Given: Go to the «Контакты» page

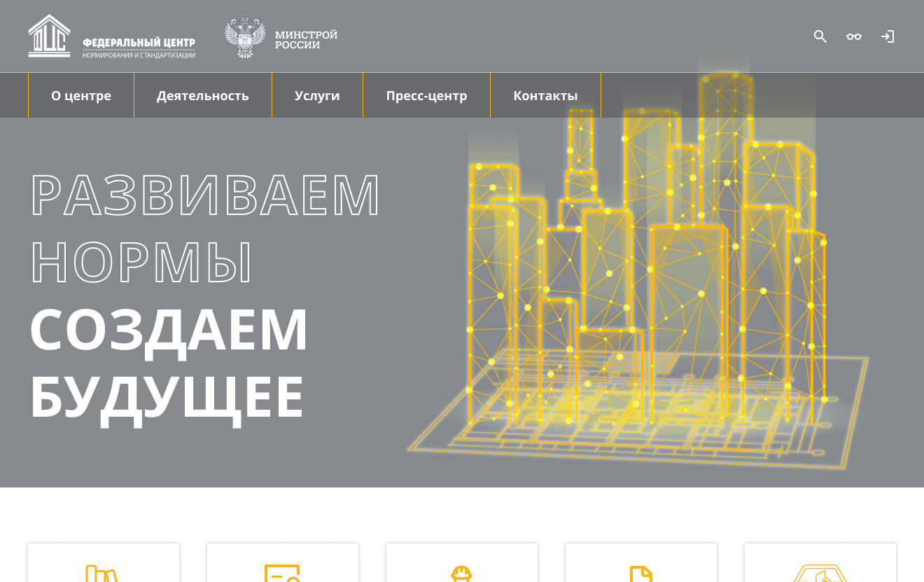Looking at the screenshot, I should pos(545,95).
